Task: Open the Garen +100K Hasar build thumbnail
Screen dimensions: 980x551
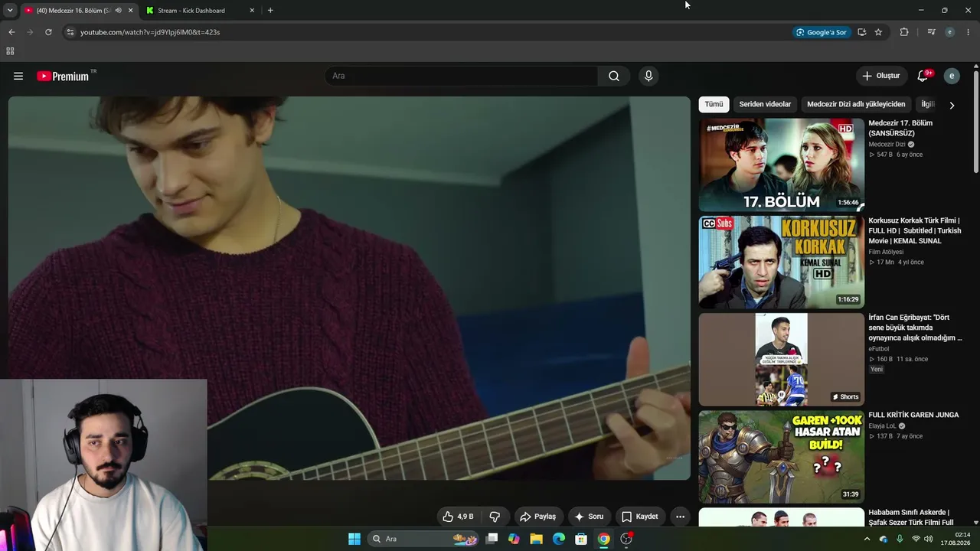Action: (x=781, y=457)
